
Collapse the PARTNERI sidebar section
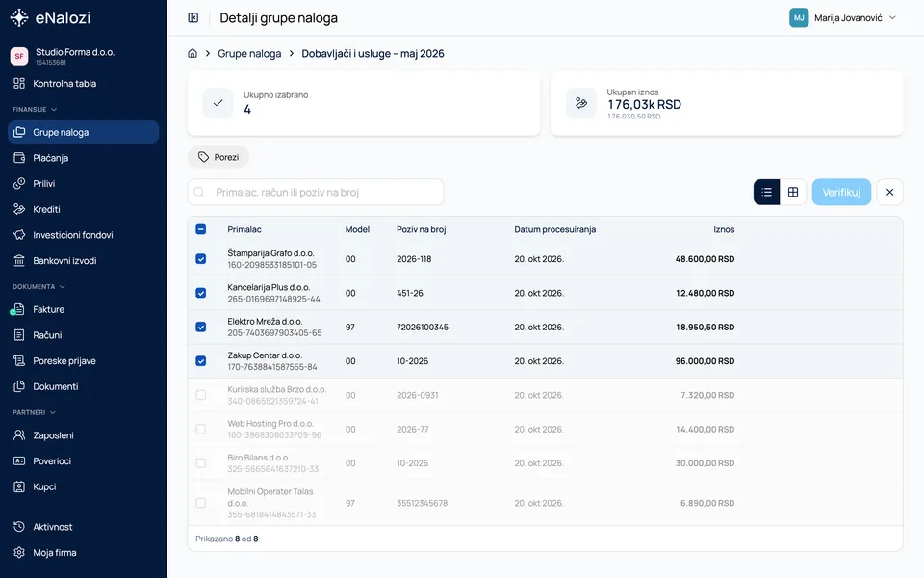tap(35, 412)
